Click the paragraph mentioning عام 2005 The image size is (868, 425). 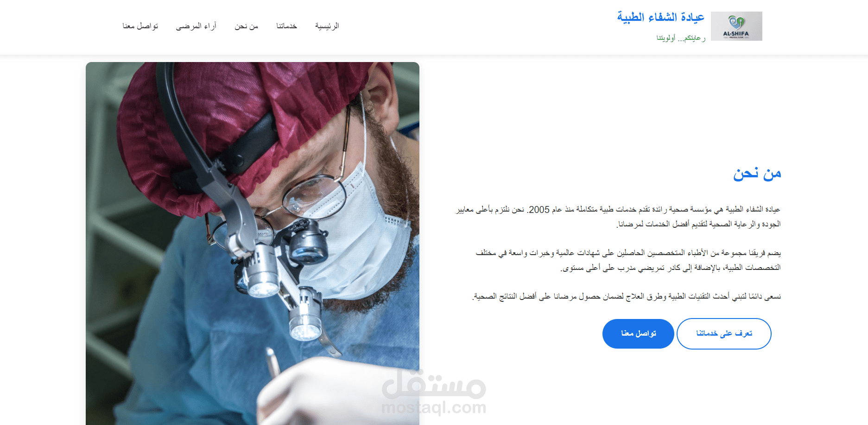[x=618, y=217]
